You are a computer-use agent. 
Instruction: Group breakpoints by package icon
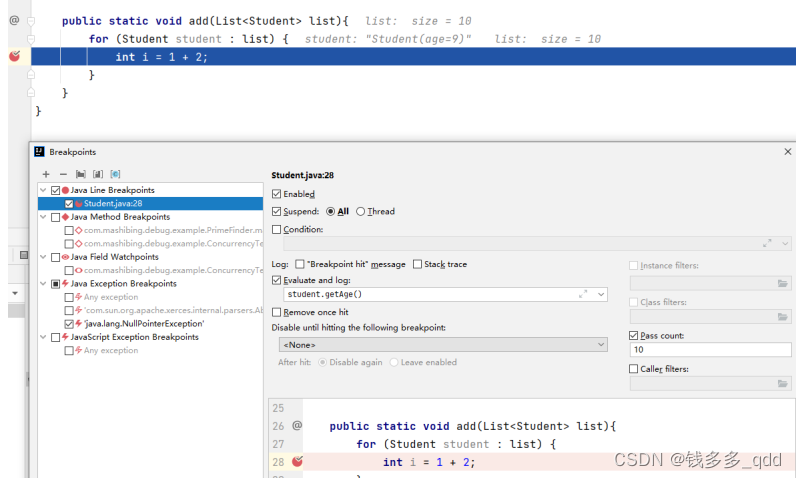tap(81, 174)
